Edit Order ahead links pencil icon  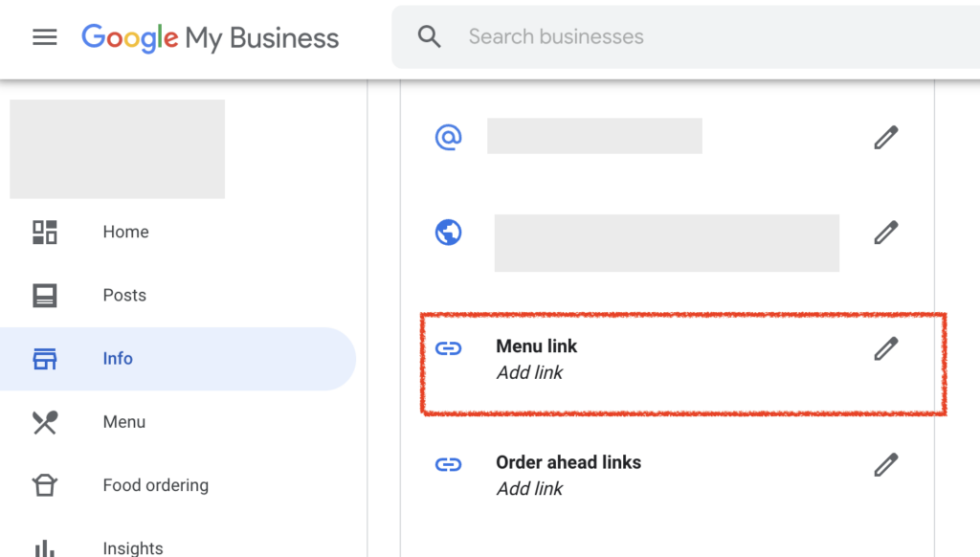point(886,465)
